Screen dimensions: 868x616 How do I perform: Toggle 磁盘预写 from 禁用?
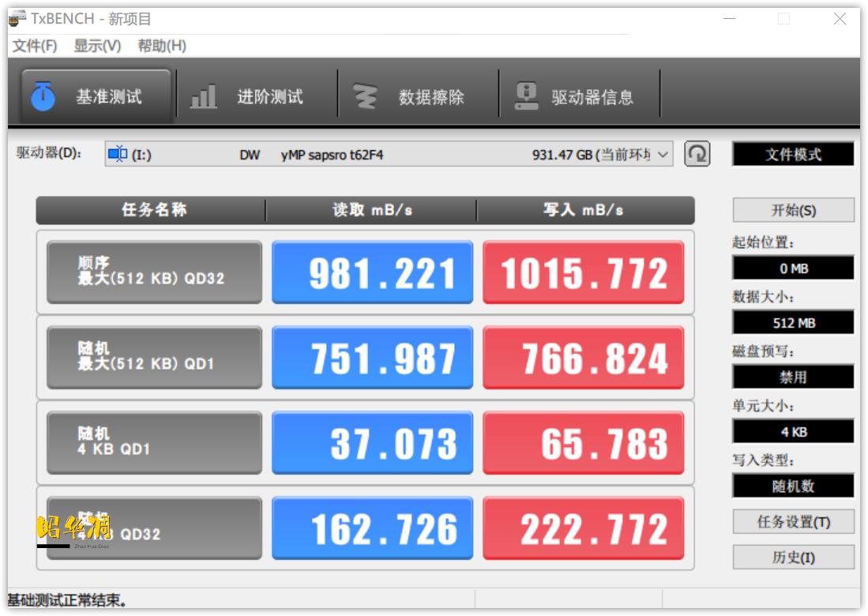[793, 377]
